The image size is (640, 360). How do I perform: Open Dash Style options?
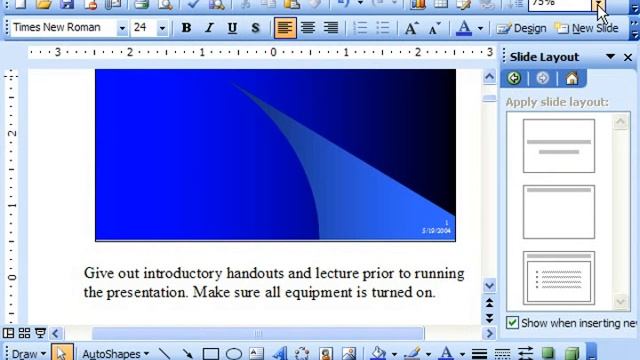click(502, 353)
